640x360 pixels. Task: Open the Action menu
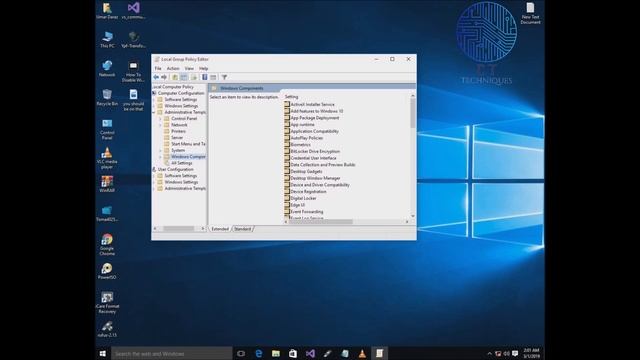point(173,69)
